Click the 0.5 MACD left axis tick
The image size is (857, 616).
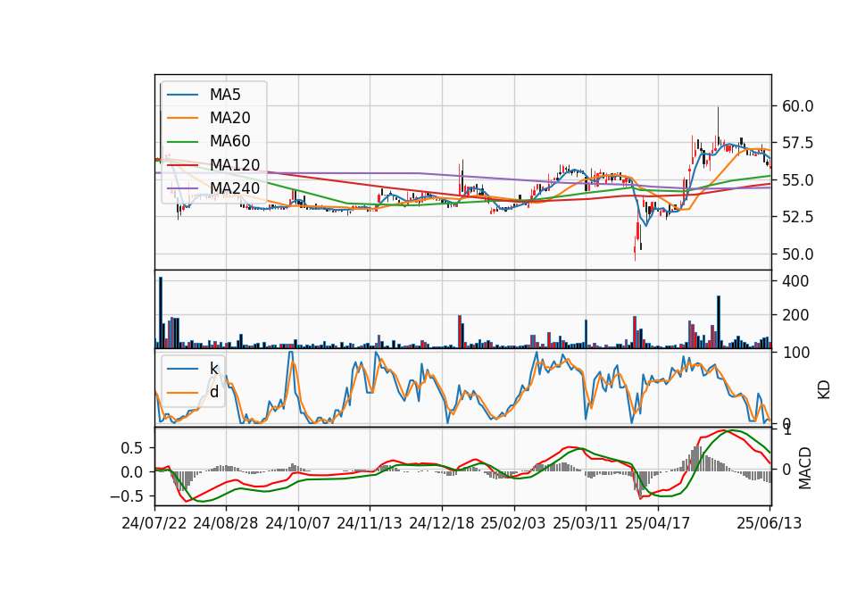coord(131,448)
